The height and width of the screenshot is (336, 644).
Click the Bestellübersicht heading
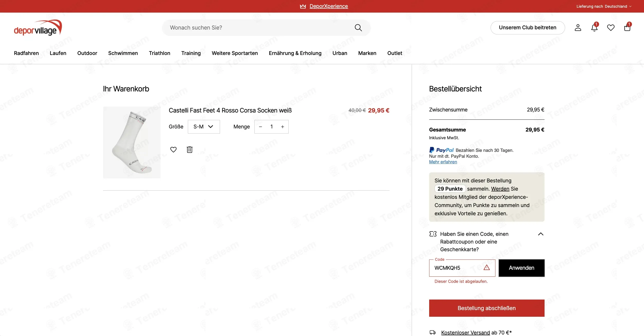pos(455,89)
